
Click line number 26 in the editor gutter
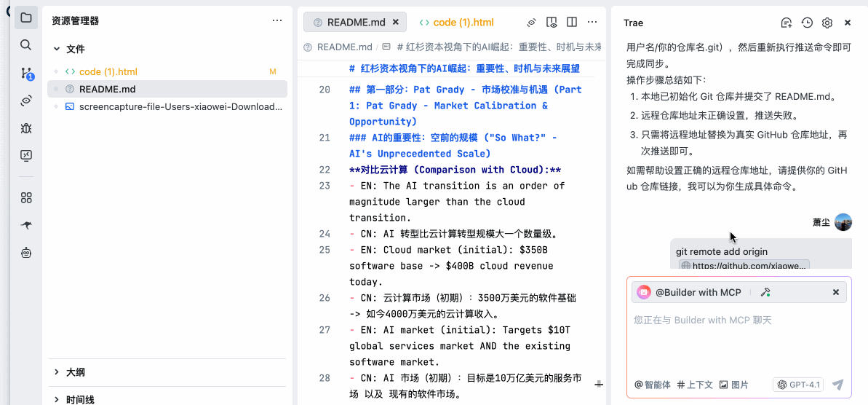pyautogui.click(x=325, y=298)
